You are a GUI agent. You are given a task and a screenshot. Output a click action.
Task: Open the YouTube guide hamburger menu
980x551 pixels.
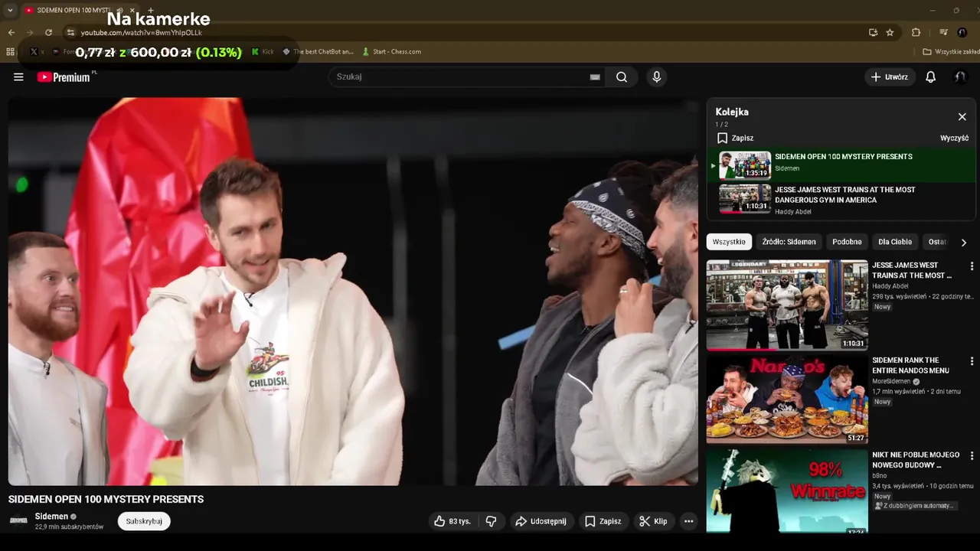(18, 77)
